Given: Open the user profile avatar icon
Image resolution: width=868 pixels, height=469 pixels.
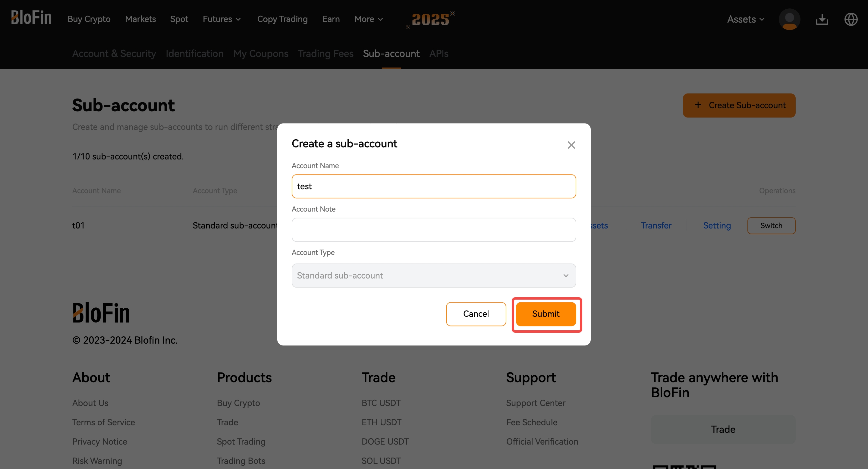Looking at the screenshot, I should pyautogui.click(x=789, y=19).
